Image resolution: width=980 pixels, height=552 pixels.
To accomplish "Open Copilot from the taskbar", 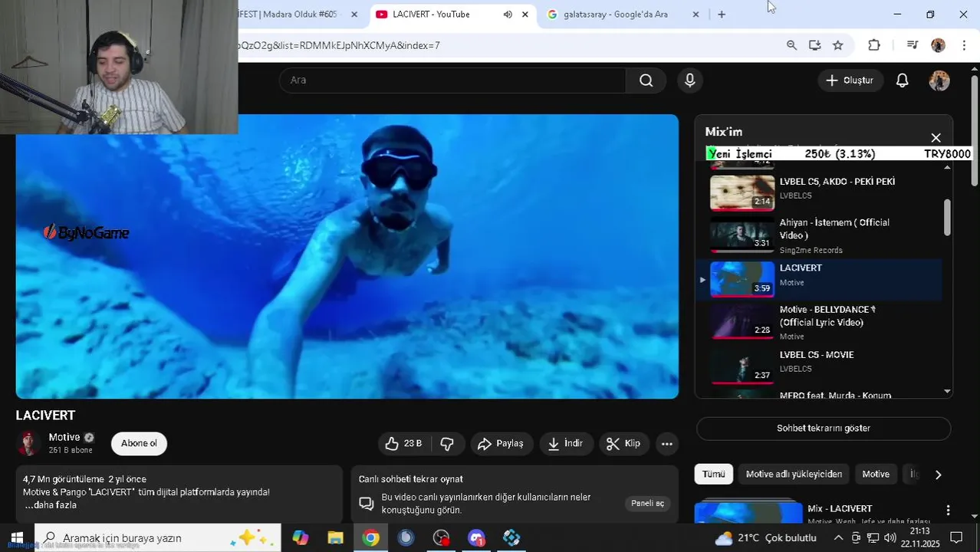I will (300, 538).
